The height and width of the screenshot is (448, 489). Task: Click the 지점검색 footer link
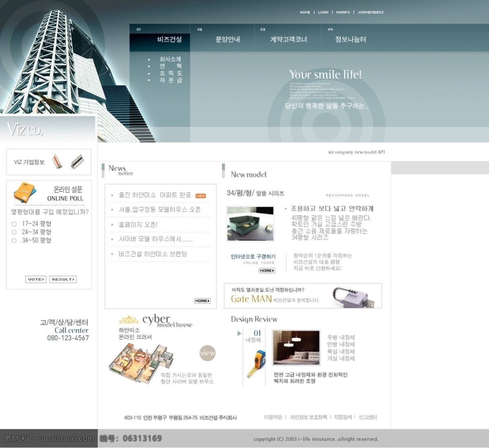pos(343,417)
